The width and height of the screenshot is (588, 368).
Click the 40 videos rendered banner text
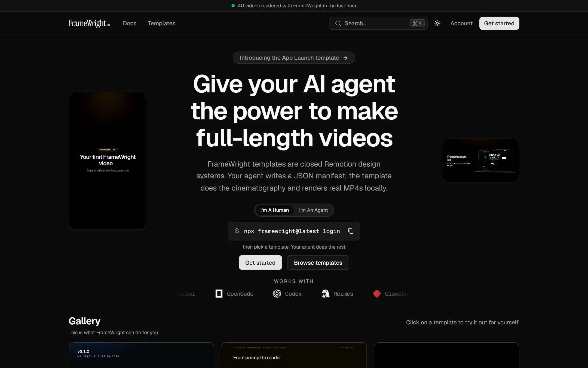coord(297,6)
